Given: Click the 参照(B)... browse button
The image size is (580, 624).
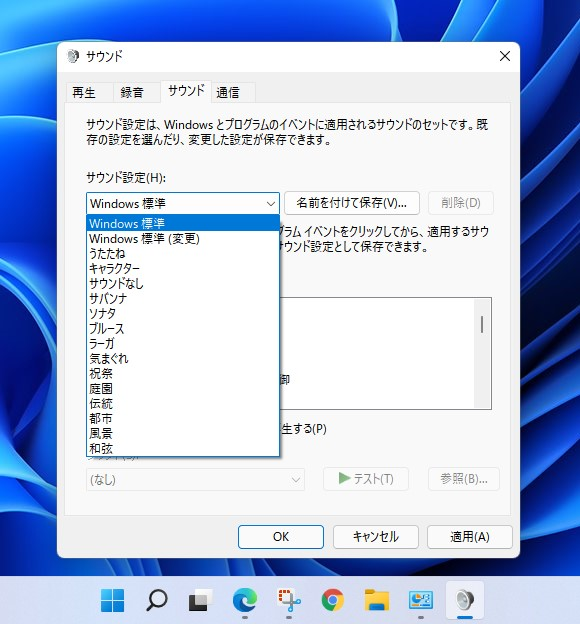Looking at the screenshot, I should click(x=464, y=479).
